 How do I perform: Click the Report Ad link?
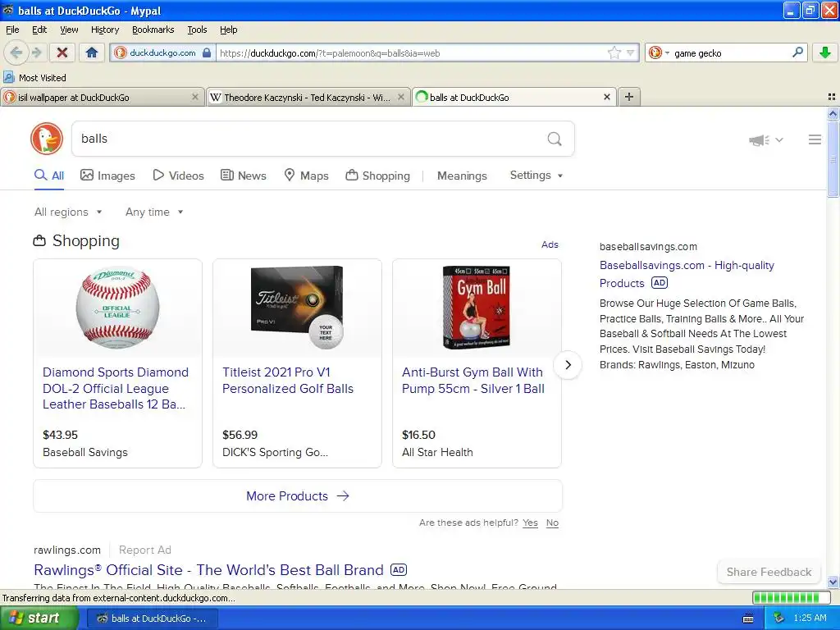click(x=144, y=550)
